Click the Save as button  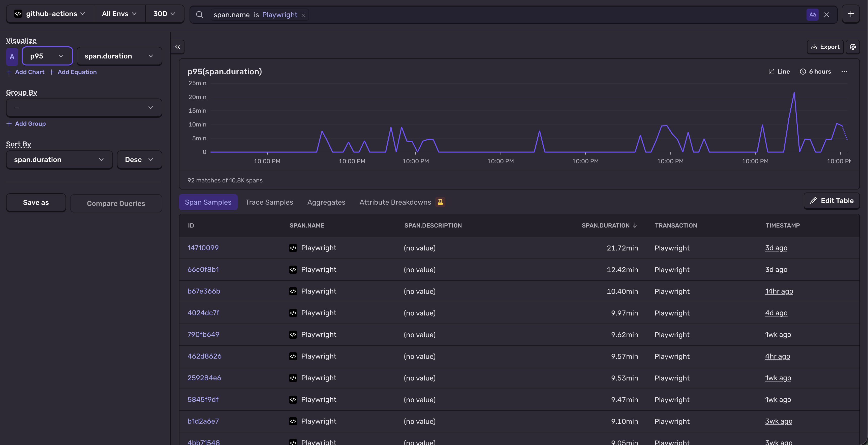point(36,202)
